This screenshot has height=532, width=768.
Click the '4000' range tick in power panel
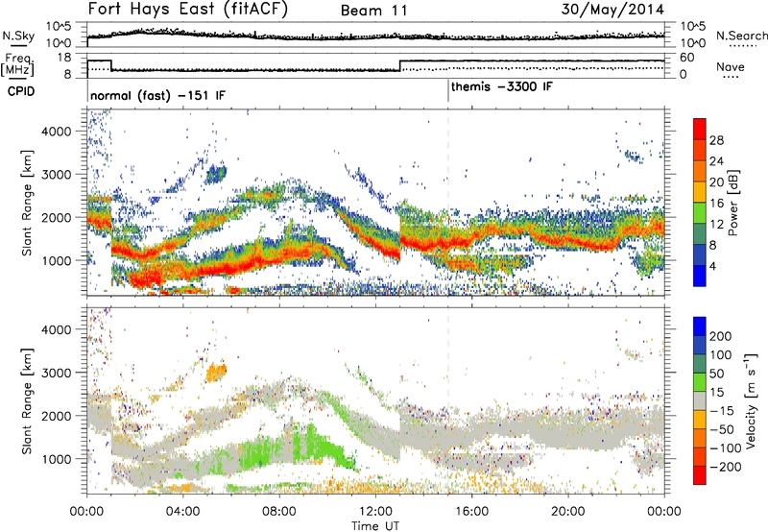click(56, 132)
